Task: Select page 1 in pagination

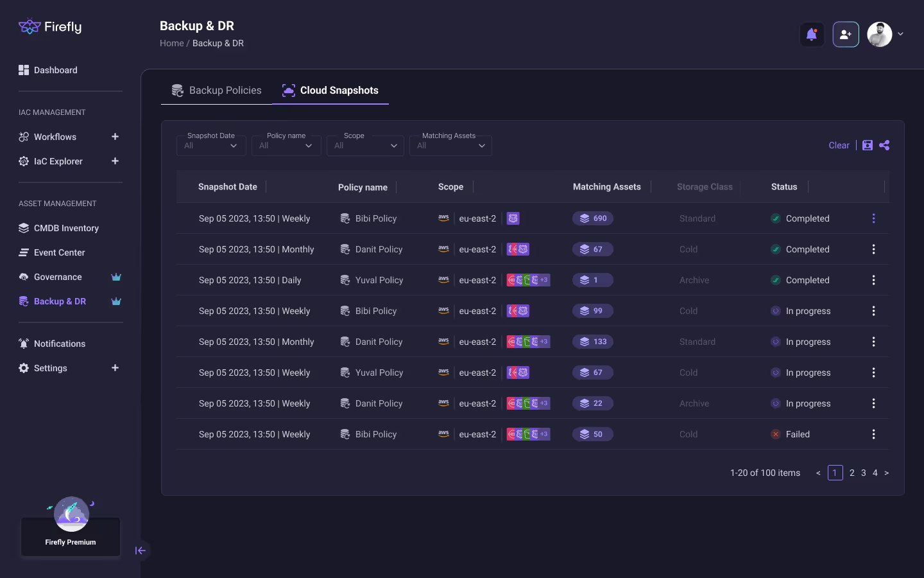Action: tap(835, 473)
